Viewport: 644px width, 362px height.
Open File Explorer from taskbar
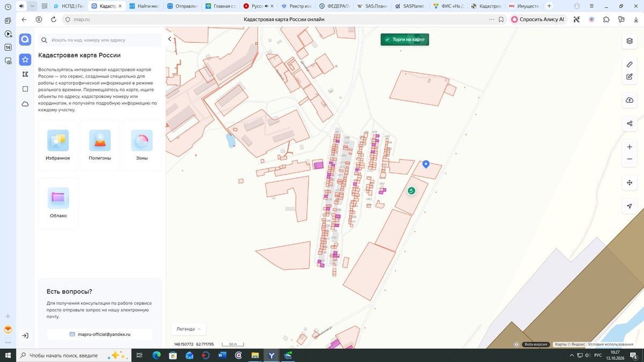256,356
